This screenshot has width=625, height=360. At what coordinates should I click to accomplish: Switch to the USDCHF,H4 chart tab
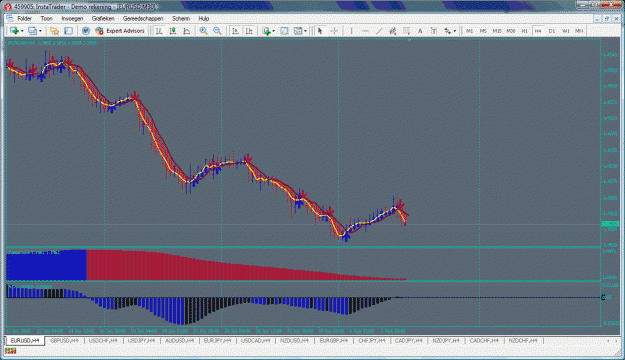coord(103,341)
